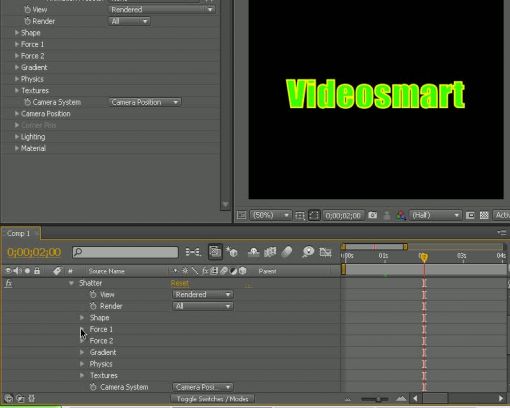Toggle the Live Update timeline icon
Image resolution: width=510 pixels, height=408 pixels.
click(x=215, y=252)
